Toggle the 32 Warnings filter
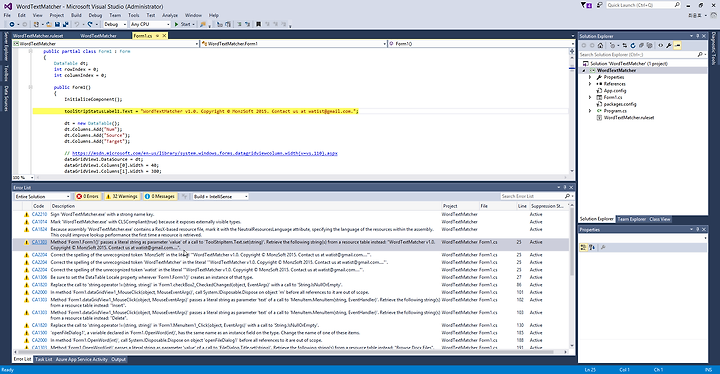 pyautogui.click(x=122, y=196)
